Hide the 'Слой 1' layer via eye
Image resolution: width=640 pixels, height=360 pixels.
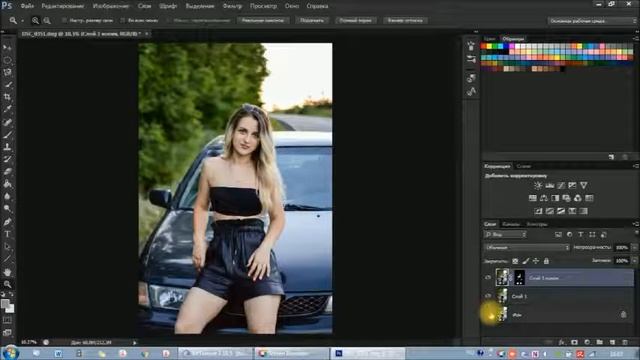click(488, 296)
